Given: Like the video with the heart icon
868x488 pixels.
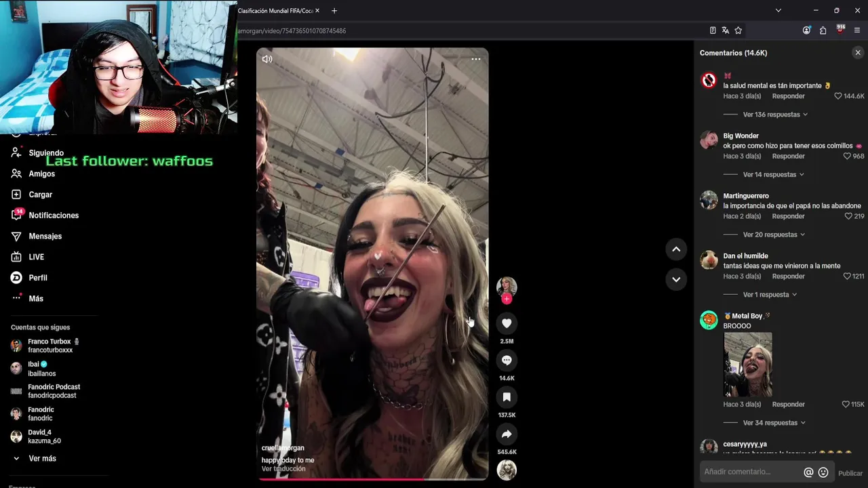Looking at the screenshot, I should point(507,323).
